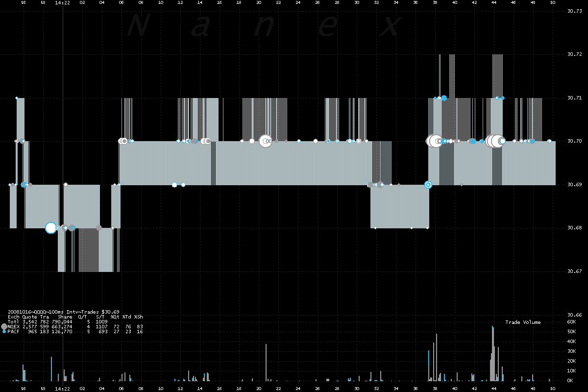The height and width of the screenshot is (392, 588).
Task: Select the 30K volume axis label
Action: click(x=571, y=351)
